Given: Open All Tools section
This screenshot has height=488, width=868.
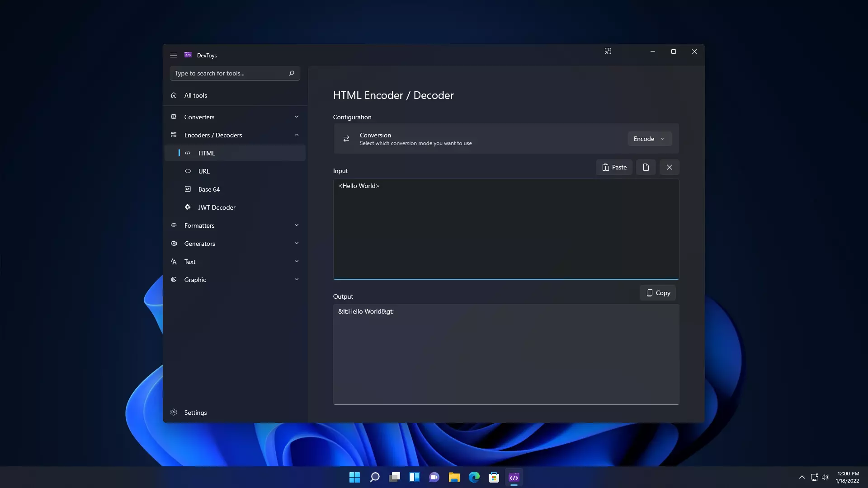Looking at the screenshot, I should click(196, 95).
